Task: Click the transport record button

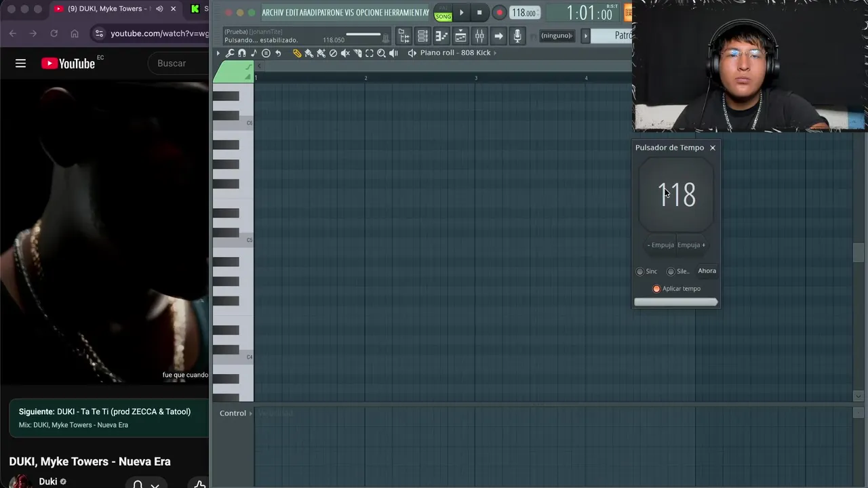Action: 499,12
